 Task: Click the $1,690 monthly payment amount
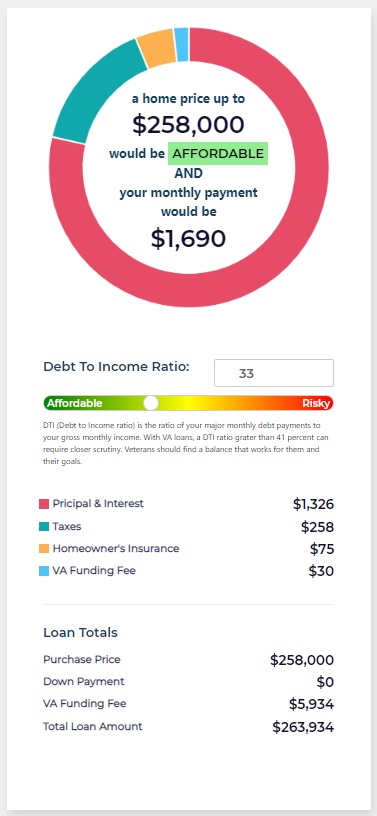click(188, 238)
